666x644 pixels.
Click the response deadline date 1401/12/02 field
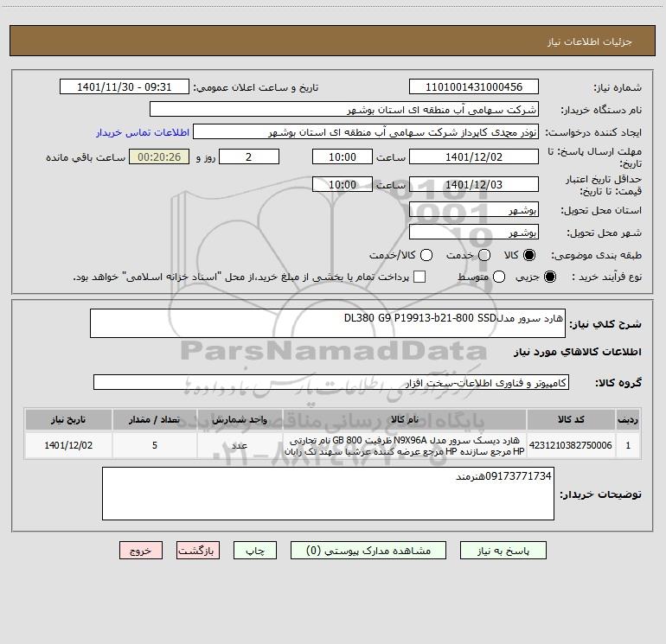[474, 156]
